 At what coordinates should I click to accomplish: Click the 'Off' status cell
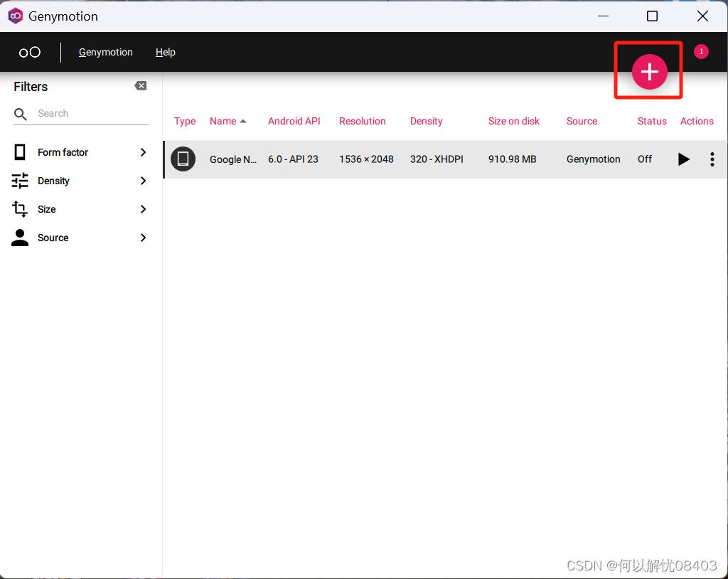tap(644, 159)
